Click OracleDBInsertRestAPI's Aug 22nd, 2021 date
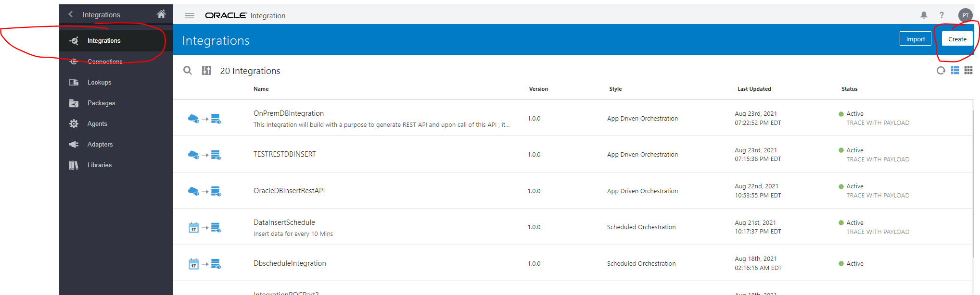This screenshot has width=980, height=295. click(x=756, y=186)
